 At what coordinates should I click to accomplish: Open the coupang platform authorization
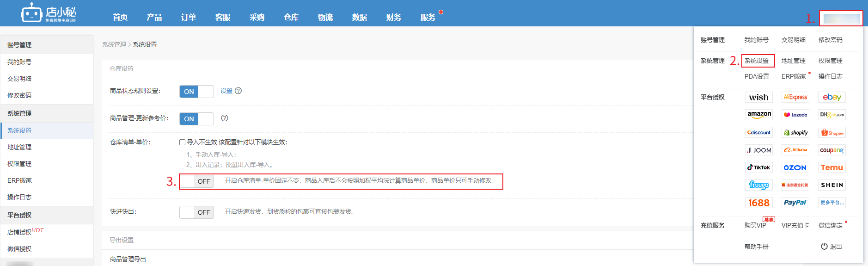click(x=832, y=150)
